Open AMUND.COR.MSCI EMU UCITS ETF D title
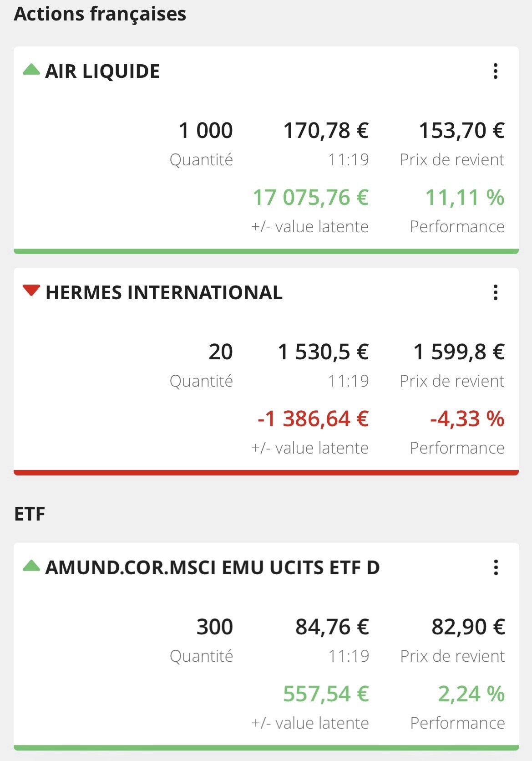This screenshot has height=761, width=532. 212,567
